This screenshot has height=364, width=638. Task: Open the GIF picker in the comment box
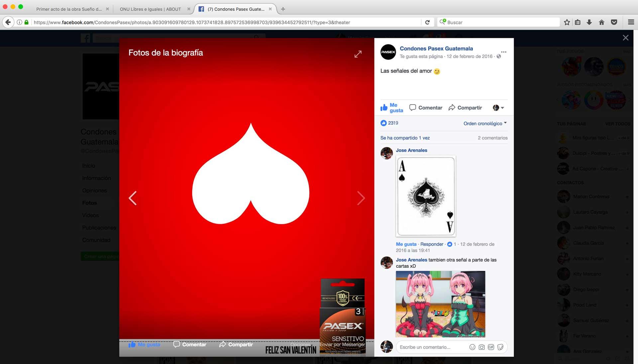(x=491, y=347)
